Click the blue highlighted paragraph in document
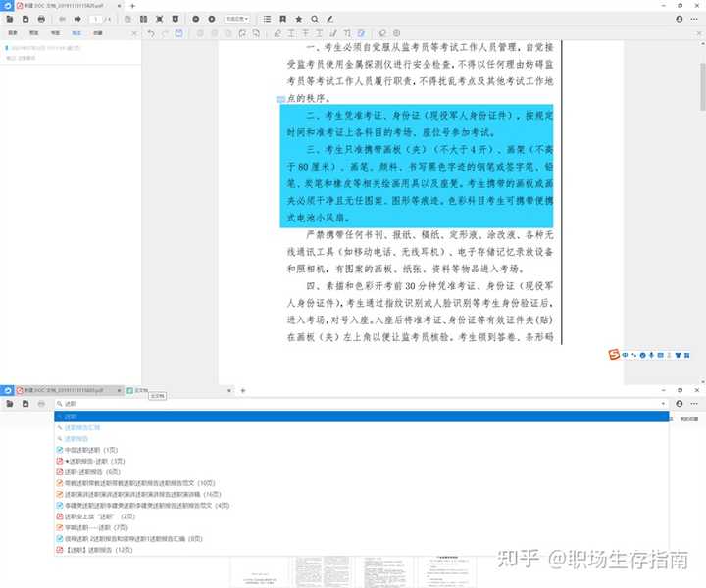The image size is (706, 588). click(x=417, y=166)
